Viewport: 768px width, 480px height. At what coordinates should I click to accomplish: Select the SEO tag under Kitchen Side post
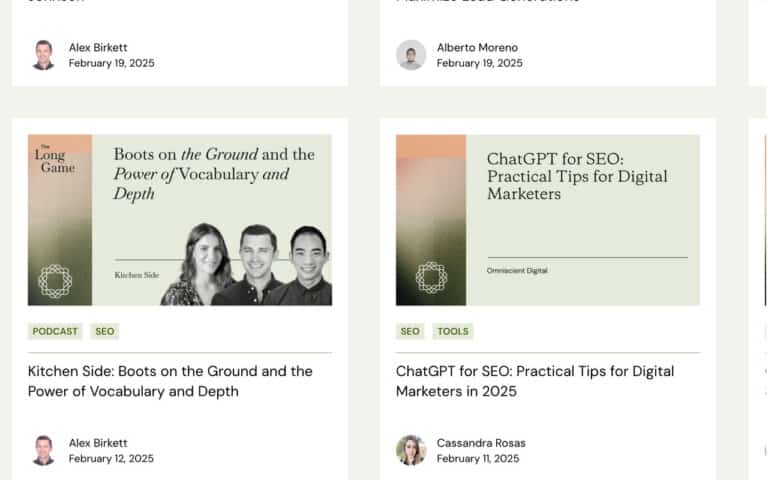(x=105, y=332)
